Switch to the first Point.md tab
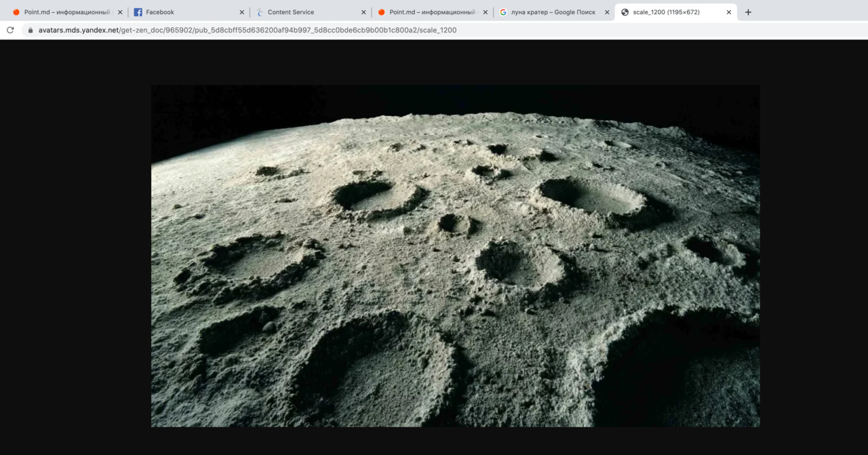Screen dimensions: 868x455 click(66, 12)
